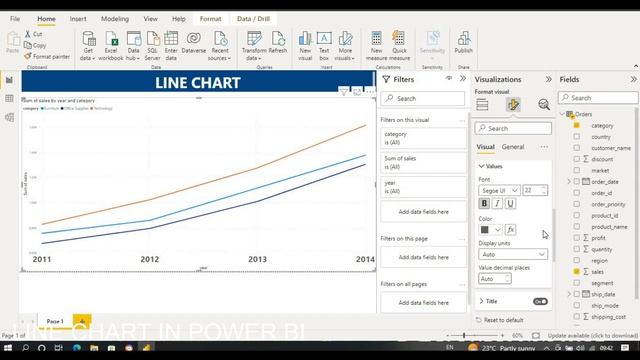Screen dimensions: 640x360
Task: Collapse the Orders table tree
Action: pyautogui.click(x=562, y=114)
